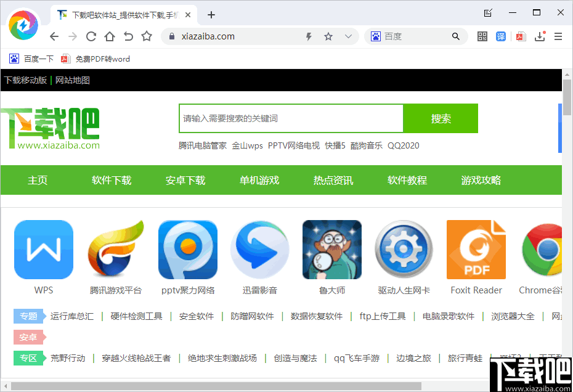Close the 下载吧软件站 tab
The width and height of the screenshot is (573, 392).
click(x=188, y=15)
